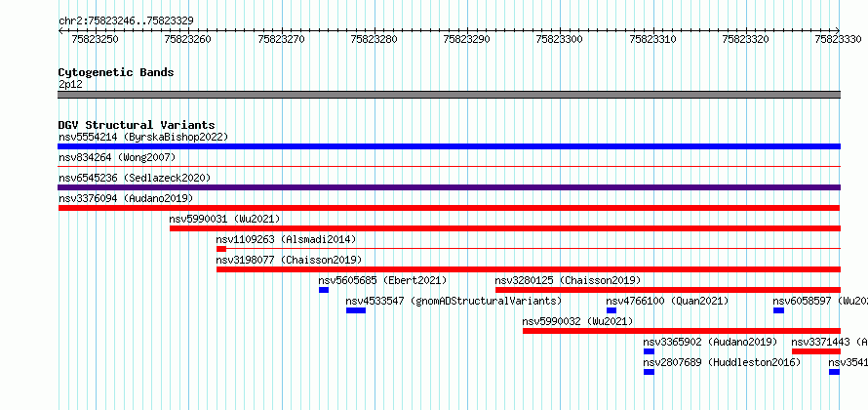The height and width of the screenshot is (410, 868).
Task: Click ruler position 75823320
Action: point(746,40)
